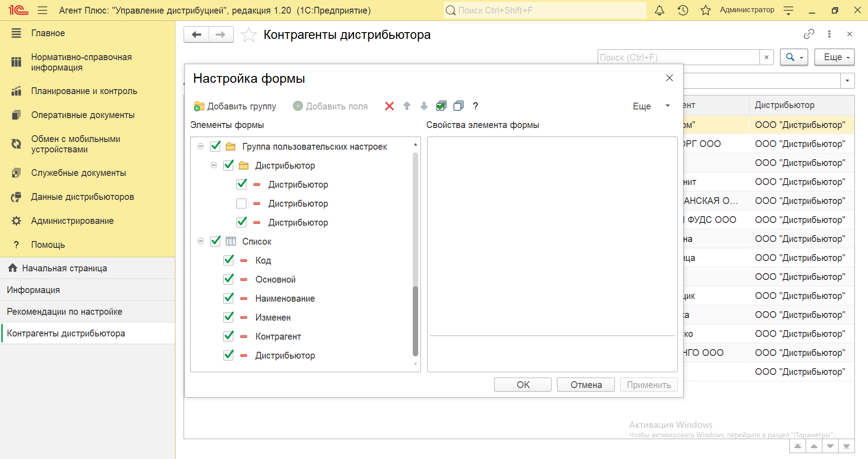Image resolution: width=868 pixels, height=459 pixels.
Task: Collapse Дистрибьютор folder tree node
Action: coord(214,165)
